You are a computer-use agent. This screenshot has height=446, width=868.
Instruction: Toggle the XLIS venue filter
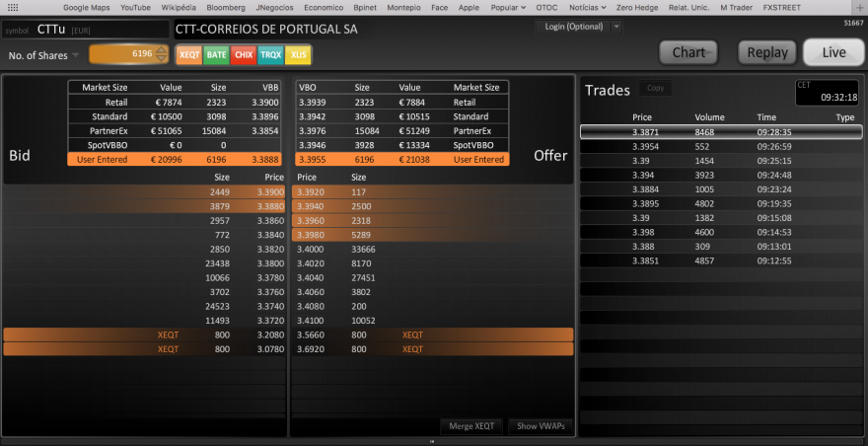[298, 55]
